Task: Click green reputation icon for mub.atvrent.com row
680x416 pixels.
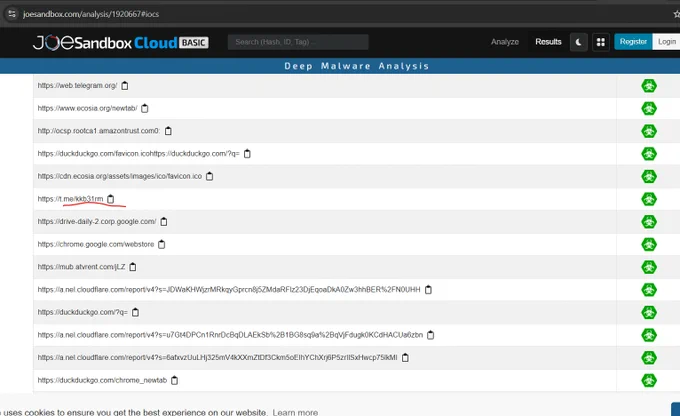Action: [649, 267]
